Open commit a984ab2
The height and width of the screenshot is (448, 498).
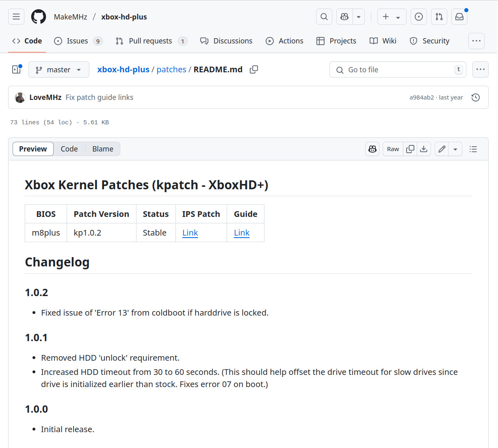[x=422, y=97]
